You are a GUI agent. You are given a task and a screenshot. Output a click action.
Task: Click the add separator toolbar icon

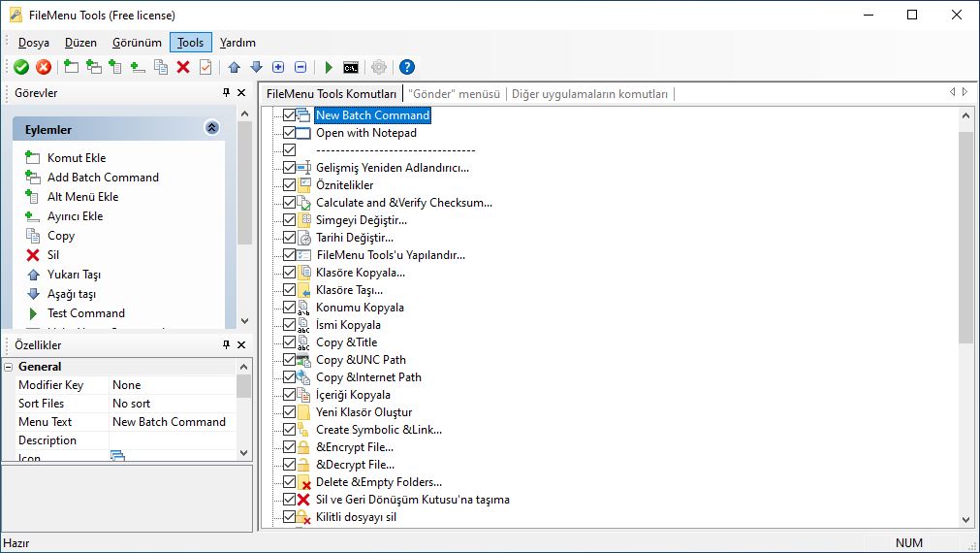click(138, 67)
